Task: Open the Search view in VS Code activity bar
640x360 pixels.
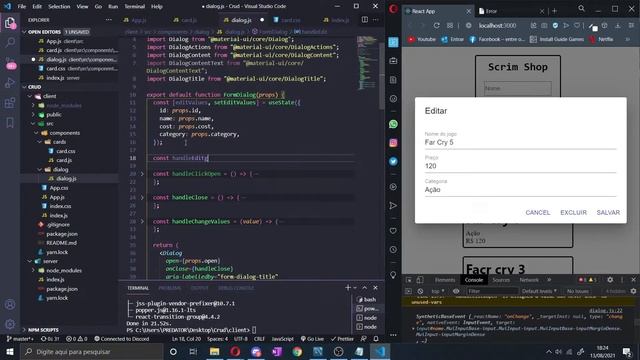Action: [x=10, y=42]
